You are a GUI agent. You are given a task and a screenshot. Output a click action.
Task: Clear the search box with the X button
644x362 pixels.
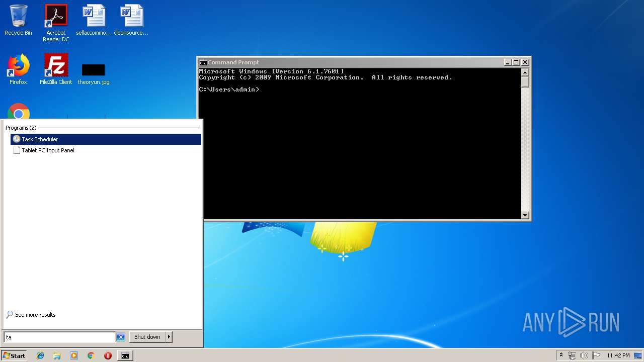point(121,337)
